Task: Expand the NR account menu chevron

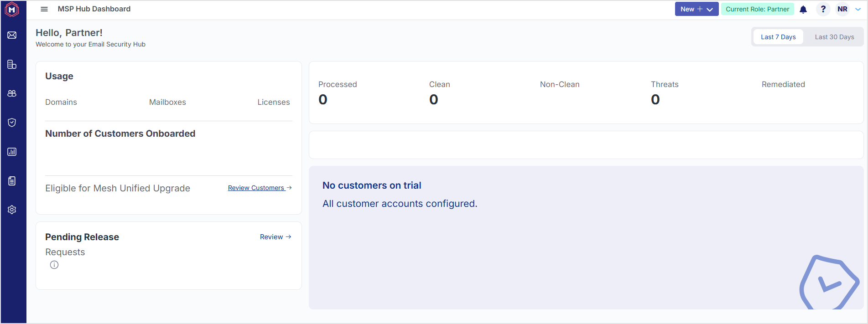Action: pyautogui.click(x=858, y=9)
